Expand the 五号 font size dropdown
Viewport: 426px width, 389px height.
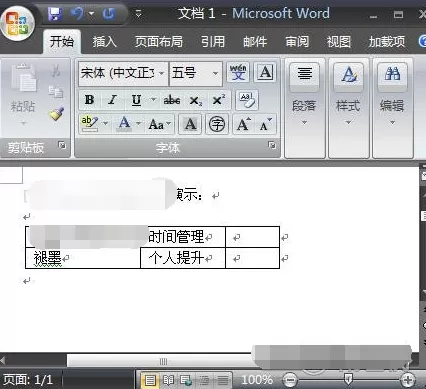pos(216,73)
